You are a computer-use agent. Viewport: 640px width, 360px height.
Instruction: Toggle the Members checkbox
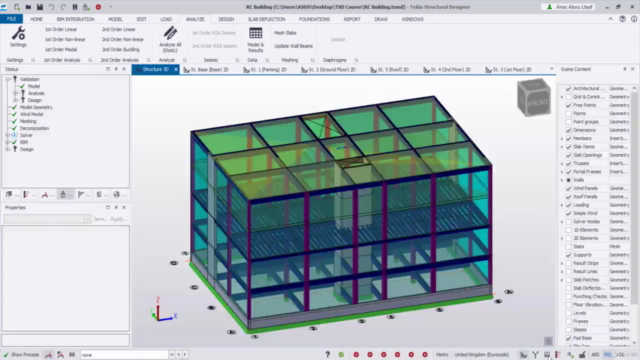[568, 138]
